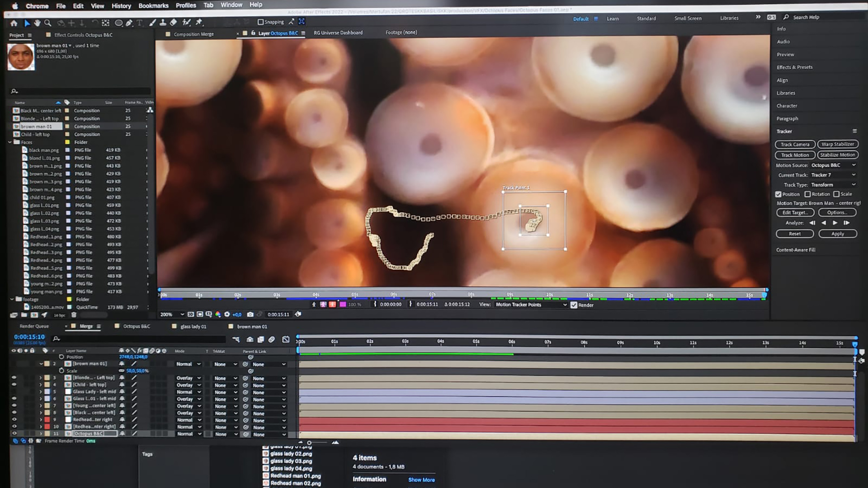The width and height of the screenshot is (868, 488).
Task: Select the Clone Stamp tool
Action: 163,22
